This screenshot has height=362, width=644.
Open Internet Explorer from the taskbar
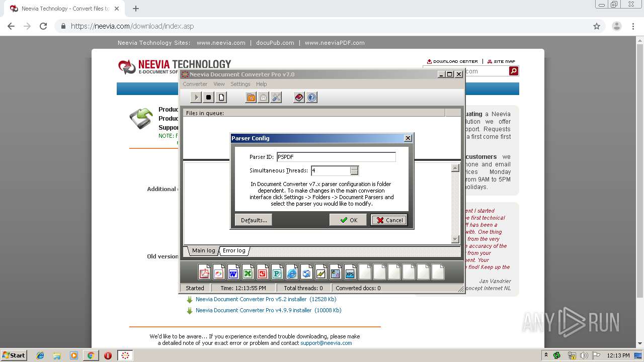(40, 355)
